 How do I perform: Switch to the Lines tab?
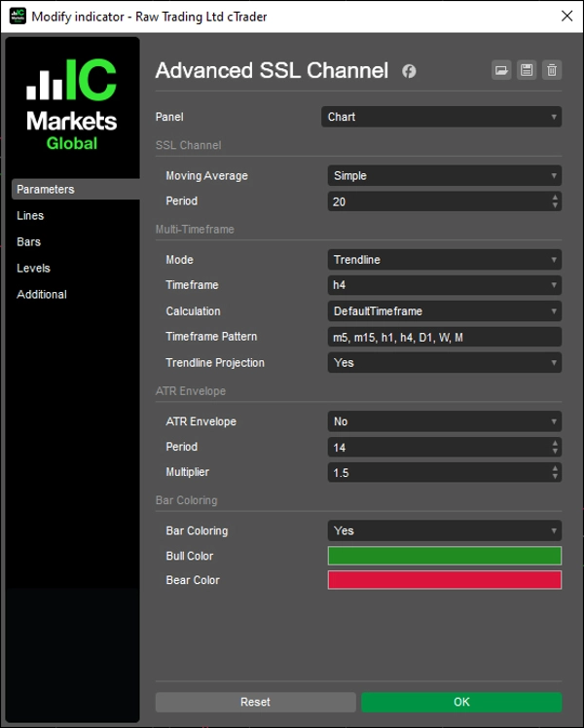[30, 215]
